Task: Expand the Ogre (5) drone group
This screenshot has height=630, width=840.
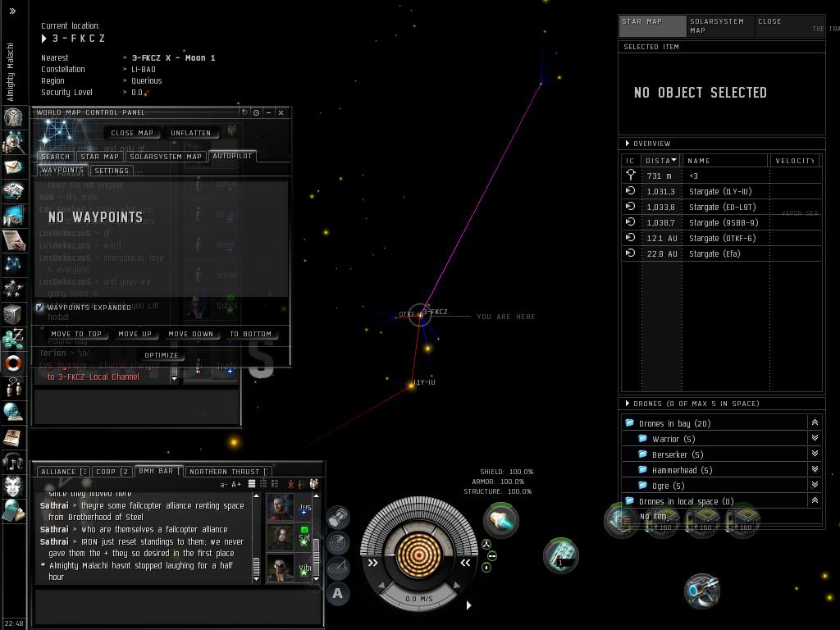Action: tap(815, 485)
